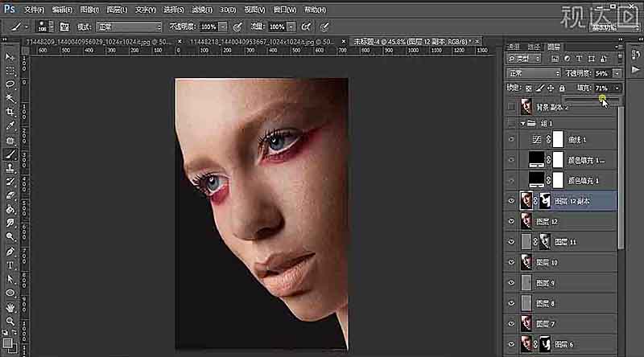Toggle the Brush panel icon in options bar
The height and width of the screenshot is (357, 644).
[x=64, y=27]
